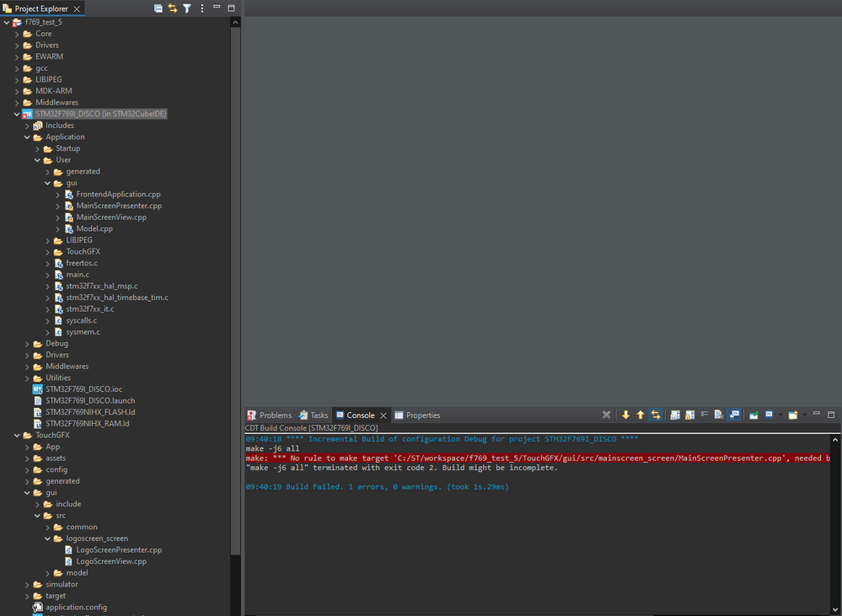Screen dimensions: 842x616
Task: Maximize the Console panel
Action: (x=831, y=415)
